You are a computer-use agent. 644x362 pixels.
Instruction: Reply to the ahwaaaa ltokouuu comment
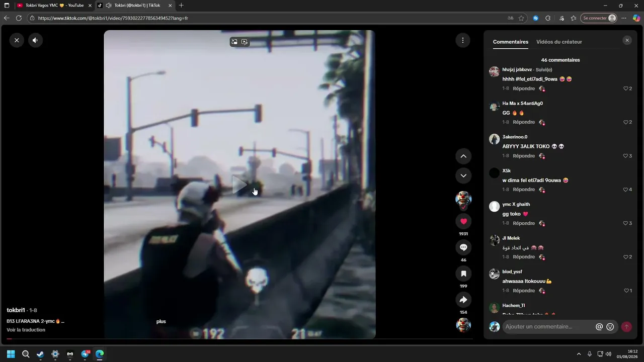pyautogui.click(x=524, y=291)
